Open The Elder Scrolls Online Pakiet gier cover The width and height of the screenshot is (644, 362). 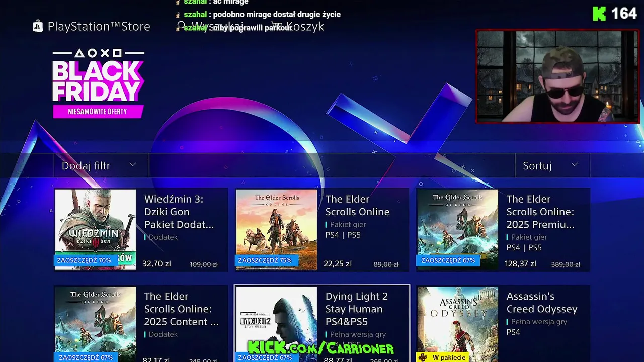click(277, 229)
